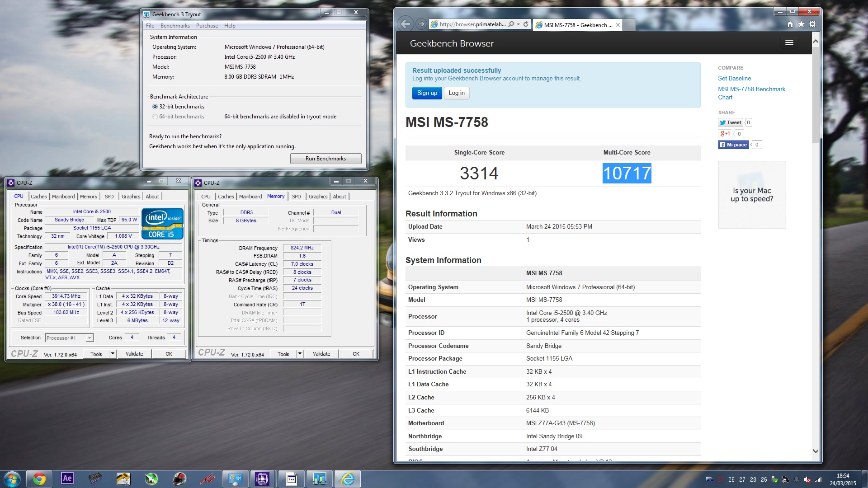Refresh the page in Internet Explorer
The image size is (868, 488).
(x=526, y=24)
